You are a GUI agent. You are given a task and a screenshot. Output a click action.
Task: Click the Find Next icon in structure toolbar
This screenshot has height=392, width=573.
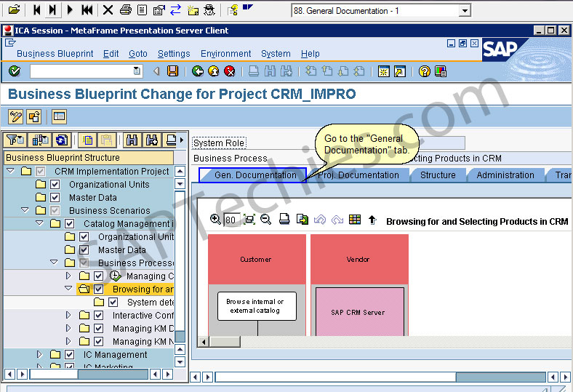[x=152, y=140]
